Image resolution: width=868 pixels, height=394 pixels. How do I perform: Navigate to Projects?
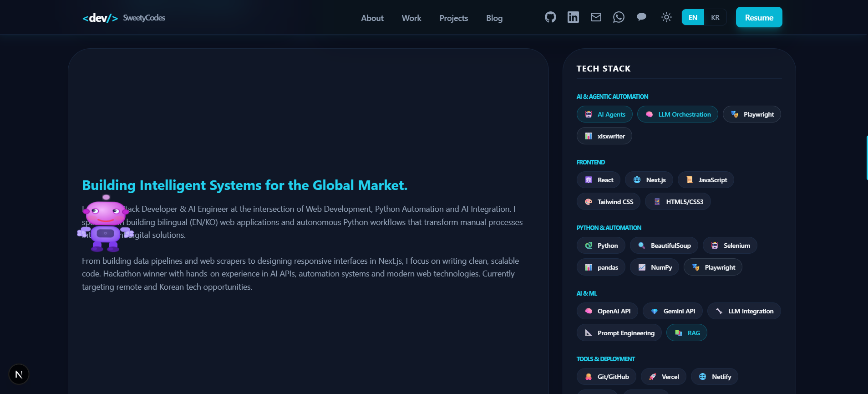coord(453,18)
